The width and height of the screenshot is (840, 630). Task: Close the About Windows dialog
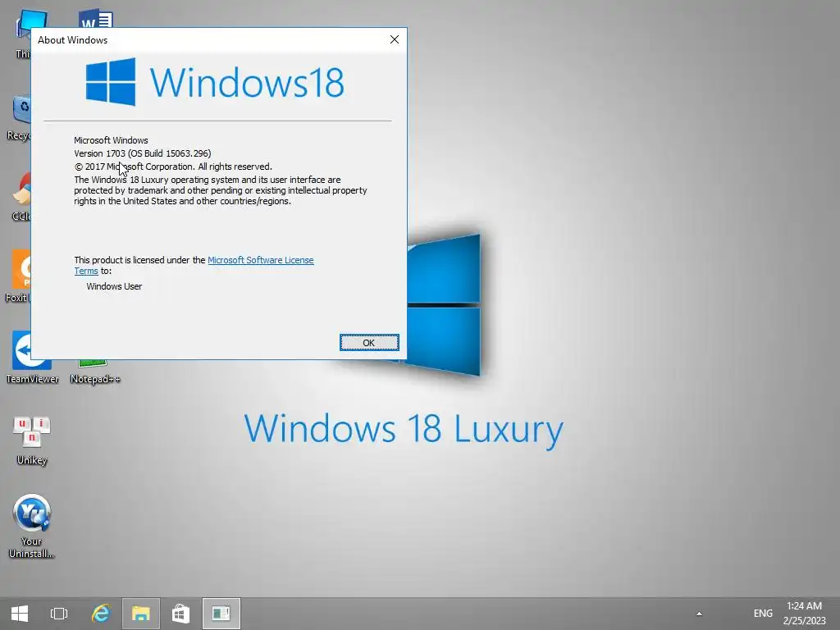tap(395, 39)
